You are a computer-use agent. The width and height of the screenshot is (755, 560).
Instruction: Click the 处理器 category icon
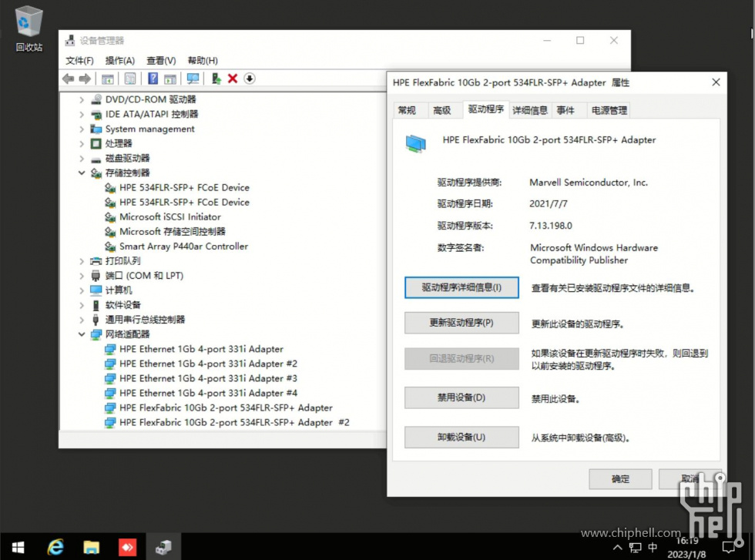[96, 143]
